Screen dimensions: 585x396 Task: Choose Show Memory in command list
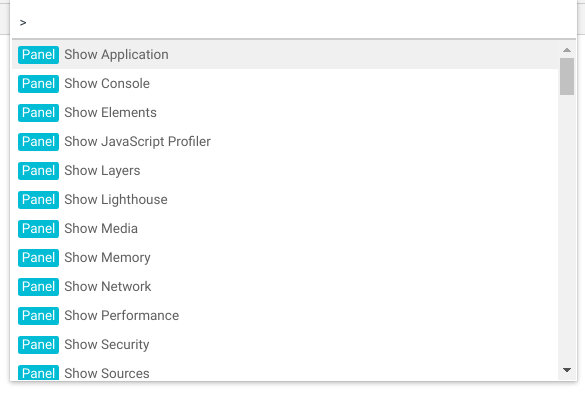(285, 258)
